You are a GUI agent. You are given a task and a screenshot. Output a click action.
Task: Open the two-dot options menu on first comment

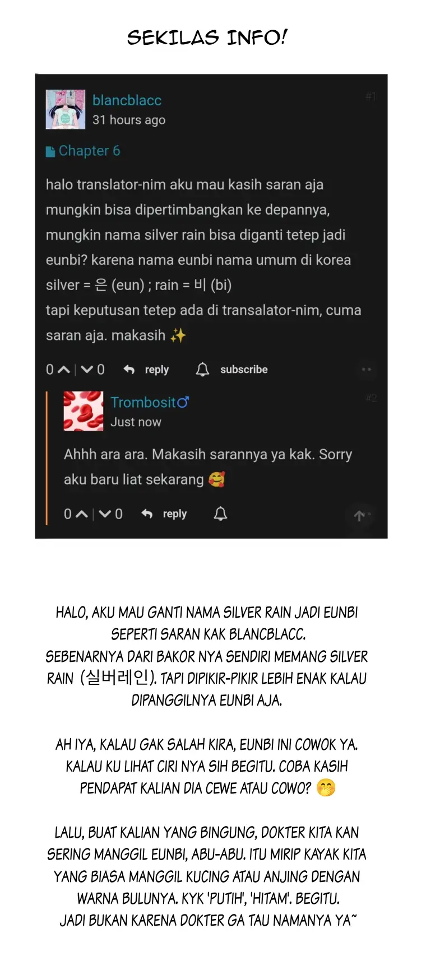tap(367, 370)
